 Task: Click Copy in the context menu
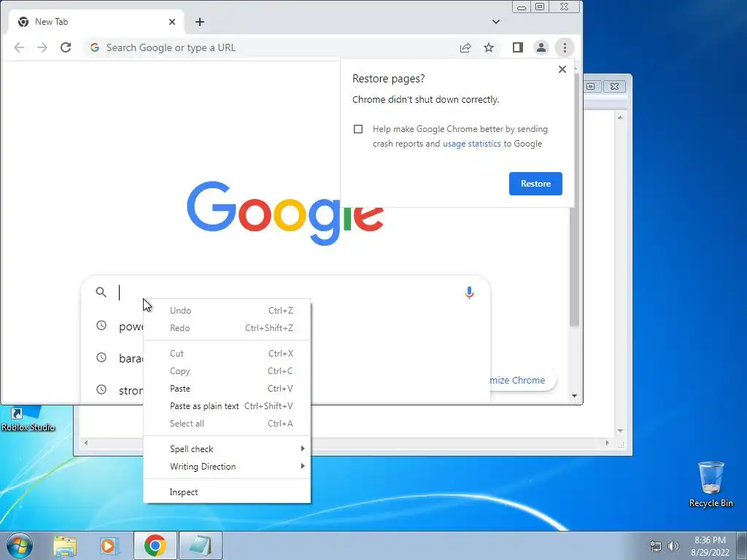[228, 371]
